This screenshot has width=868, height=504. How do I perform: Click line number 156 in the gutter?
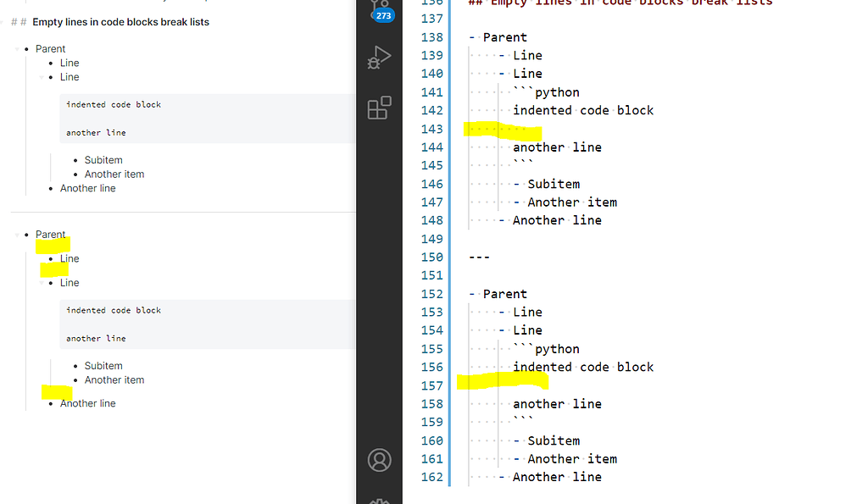click(432, 367)
